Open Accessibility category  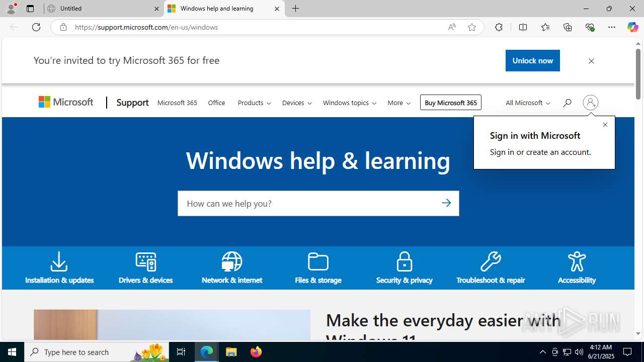pos(577,268)
